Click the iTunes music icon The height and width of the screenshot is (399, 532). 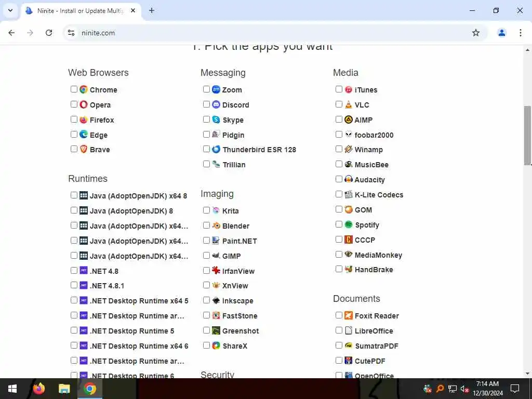[x=349, y=89]
